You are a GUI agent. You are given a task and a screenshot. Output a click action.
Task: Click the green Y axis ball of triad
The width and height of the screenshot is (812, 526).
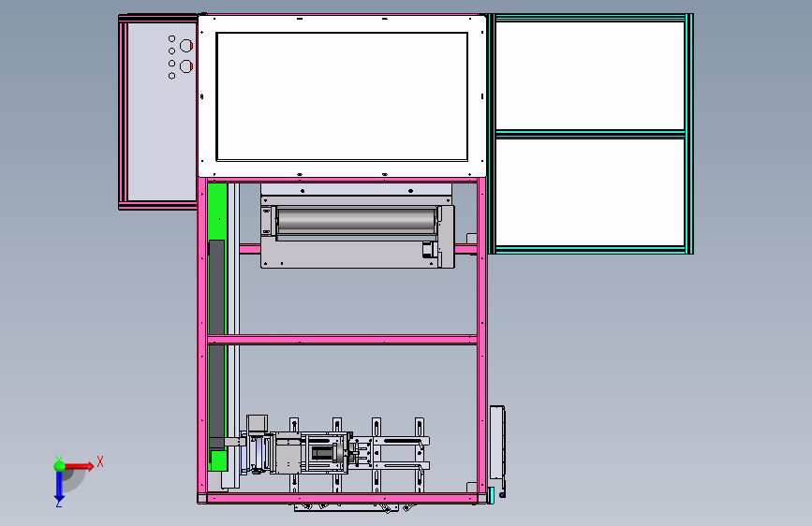[60, 466]
